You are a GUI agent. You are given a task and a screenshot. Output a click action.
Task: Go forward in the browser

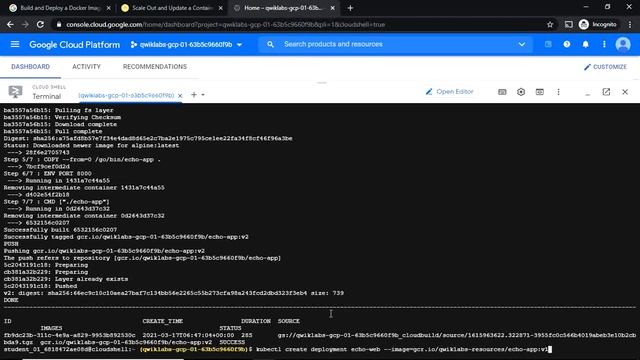click(x=25, y=24)
